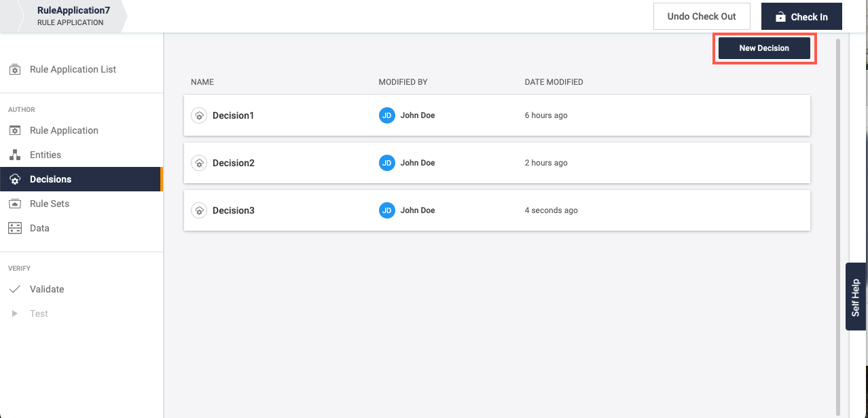Click the Check In button

click(x=801, y=16)
